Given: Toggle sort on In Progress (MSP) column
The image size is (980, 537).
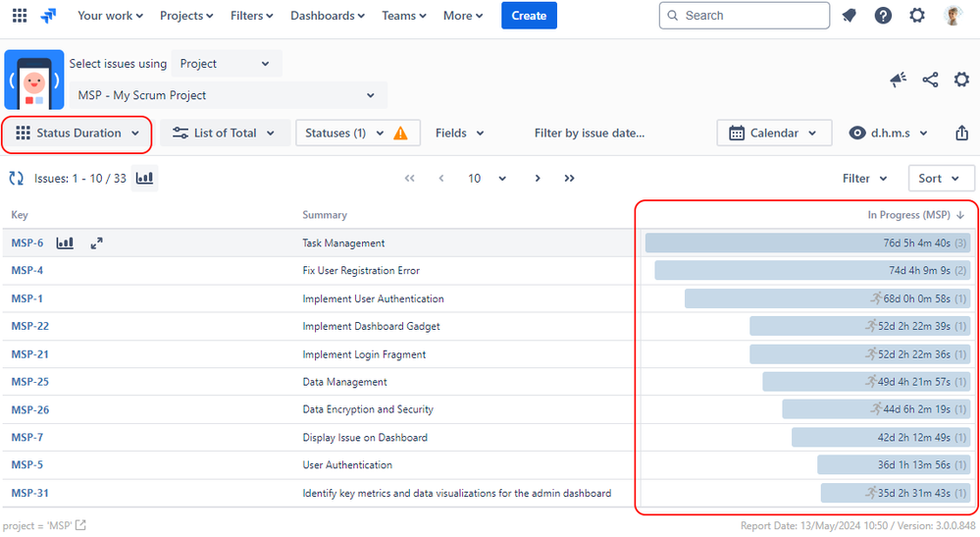Looking at the screenshot, I should tap(915, 215).
